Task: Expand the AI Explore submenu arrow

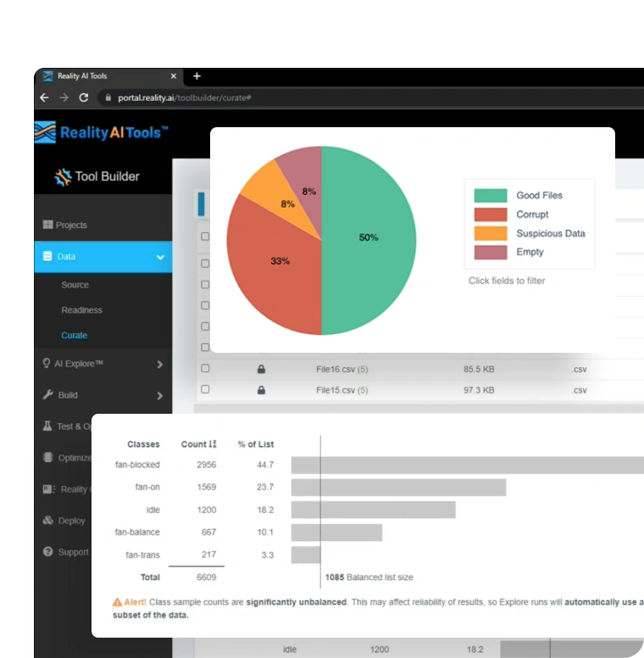Action: [x=159, y=365]
